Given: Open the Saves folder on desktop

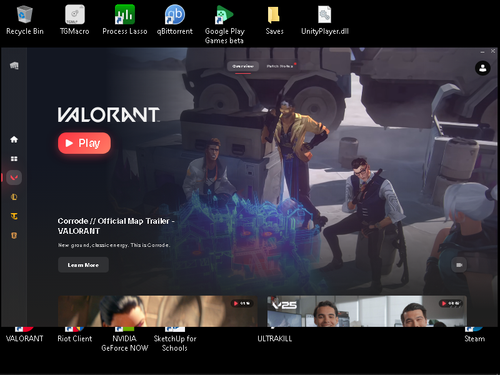Looking at the screenshot, I should click(x=274, y=20).
